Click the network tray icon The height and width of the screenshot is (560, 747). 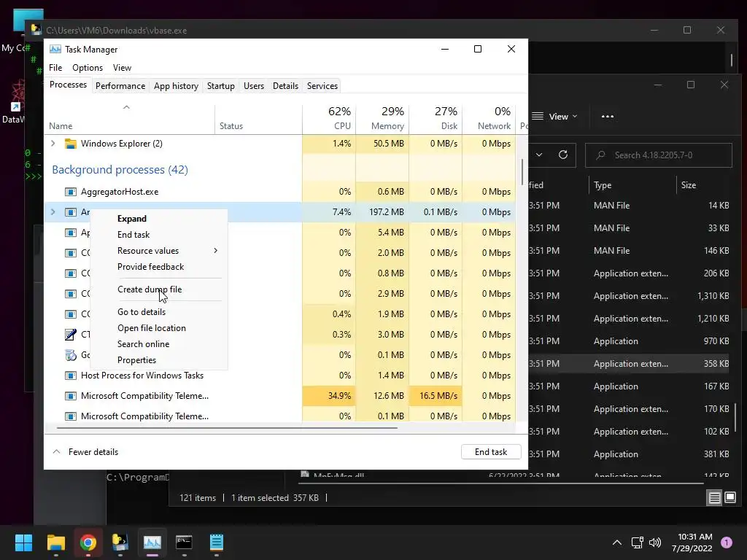click(637, 542)
